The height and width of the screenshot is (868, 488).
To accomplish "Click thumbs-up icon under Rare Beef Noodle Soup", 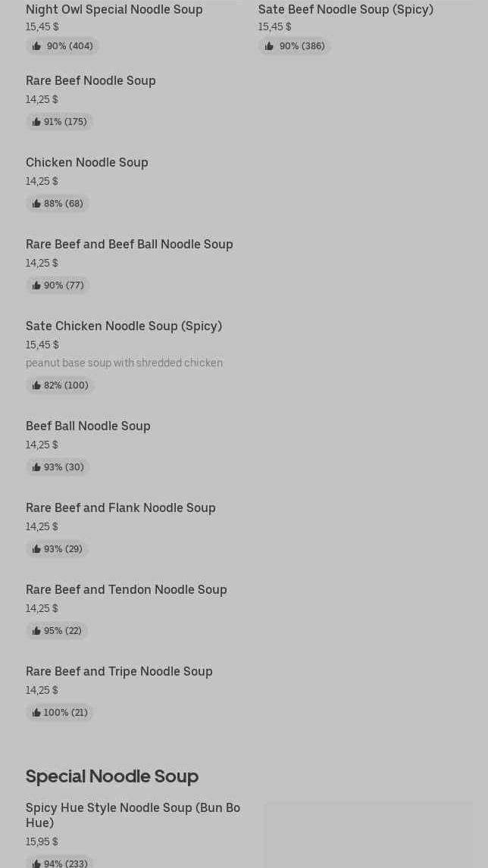I will 36,122.
